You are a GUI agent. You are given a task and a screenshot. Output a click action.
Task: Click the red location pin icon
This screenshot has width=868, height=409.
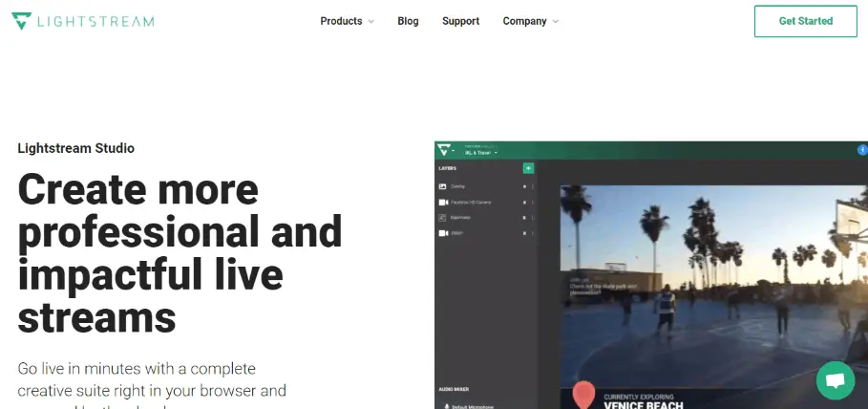click(583, 395)
